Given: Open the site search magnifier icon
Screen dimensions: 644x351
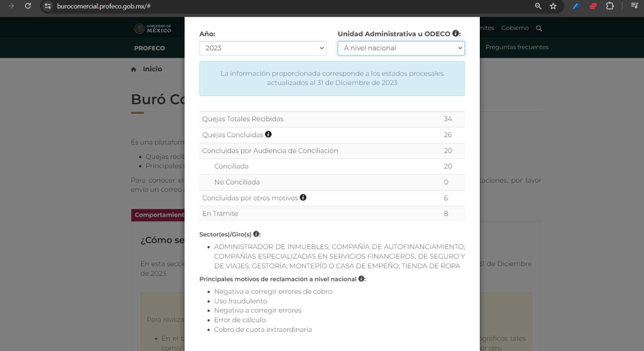Looking at the screenshot, I should click(539, 28).
